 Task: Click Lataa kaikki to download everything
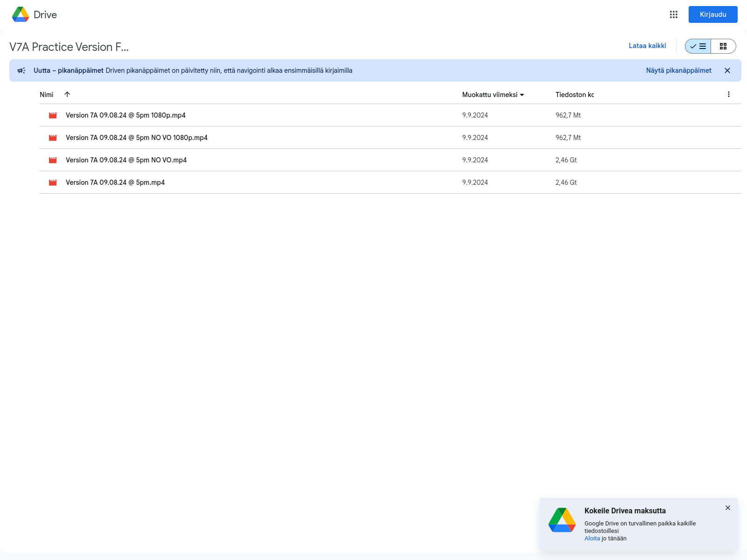click(647, 46)
